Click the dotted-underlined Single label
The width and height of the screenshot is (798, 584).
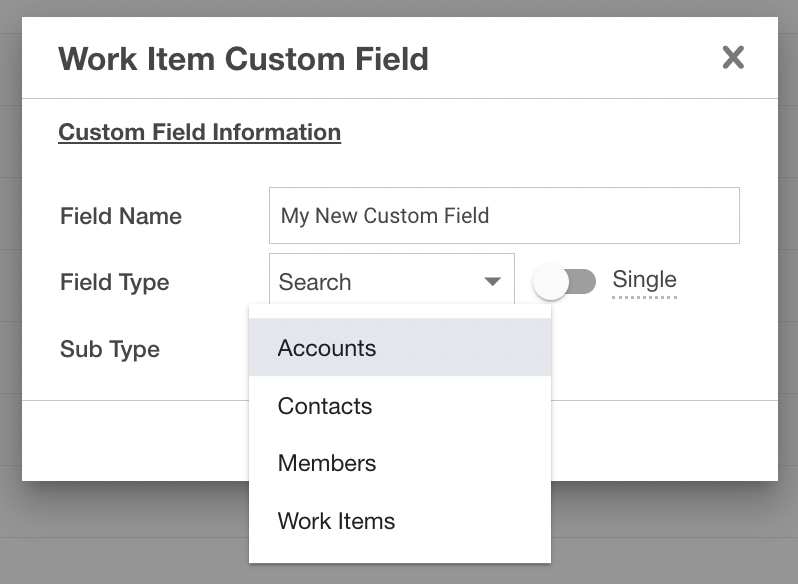point(644,280)
